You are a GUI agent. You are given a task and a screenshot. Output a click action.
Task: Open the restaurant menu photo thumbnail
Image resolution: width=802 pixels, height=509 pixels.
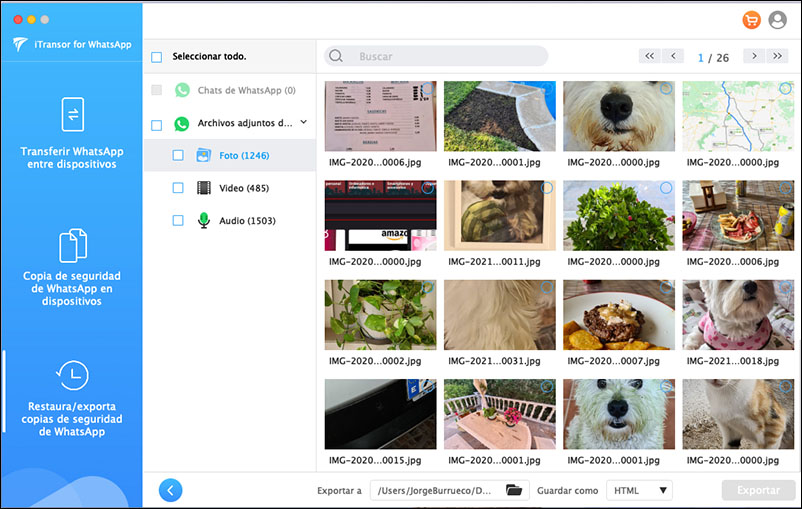(381, 116)
